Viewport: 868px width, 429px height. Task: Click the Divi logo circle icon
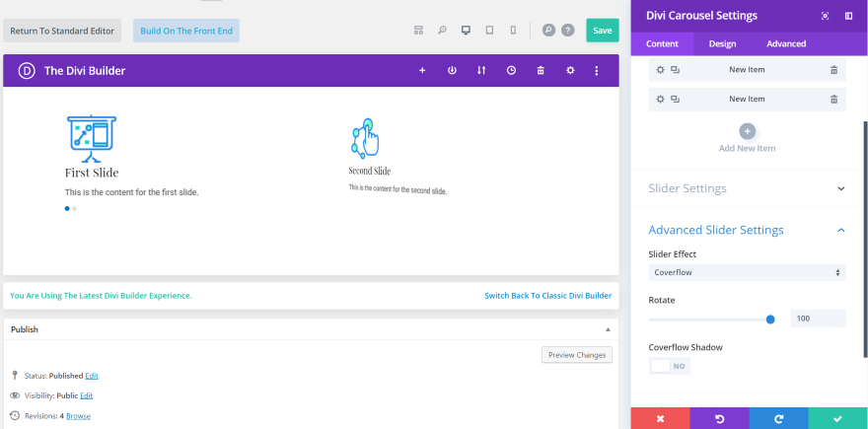pyautogui.click(x=27, y=71)
